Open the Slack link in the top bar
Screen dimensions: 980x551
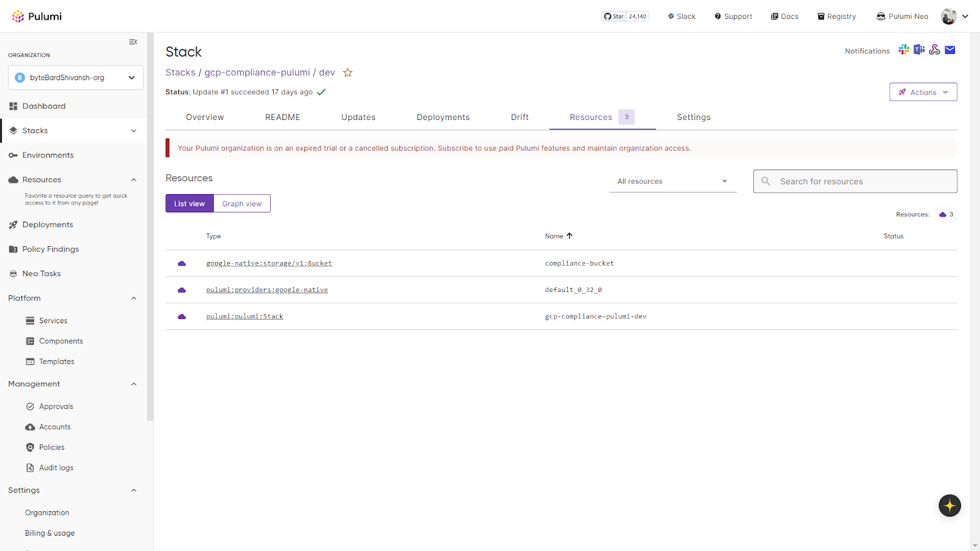[x=682, y=17]
